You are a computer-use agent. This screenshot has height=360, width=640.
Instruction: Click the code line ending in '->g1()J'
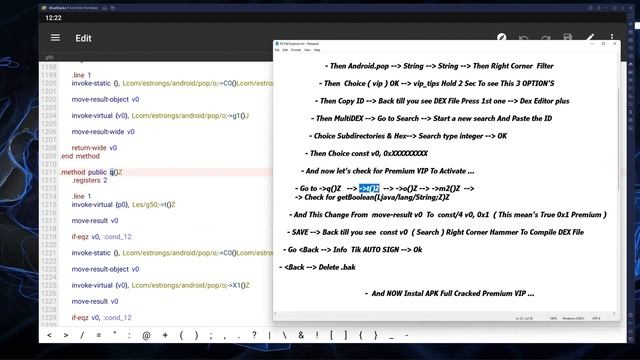[160, 116]
